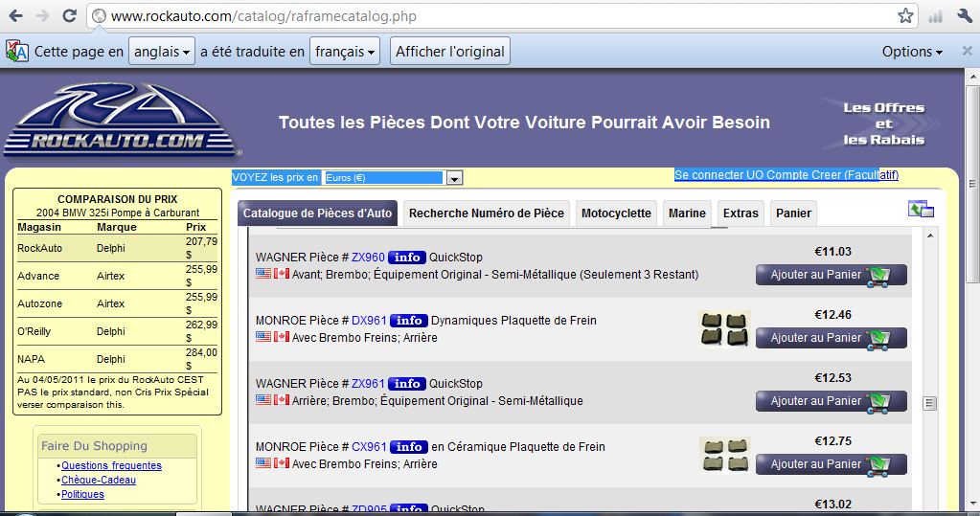Viewport: 980px width, 516px height.
Task: Click the browser forward arrow
Action: pos(42,16)
